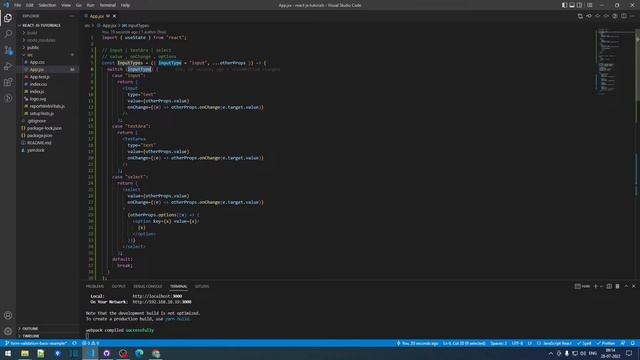Open the Edit menu
This screenshot has width=640, height=360.
(30, 5)
